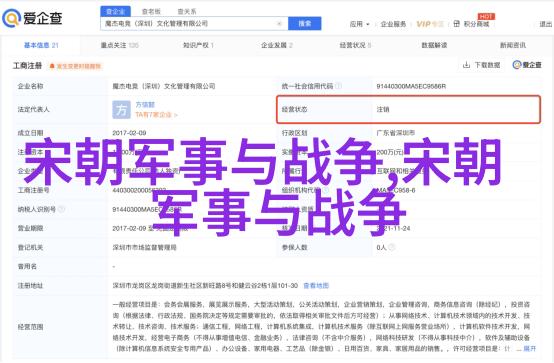The height and width of the screenshot is (363, 554).
Task: Click the 退出 logout link
Action: tap(546, 24)
